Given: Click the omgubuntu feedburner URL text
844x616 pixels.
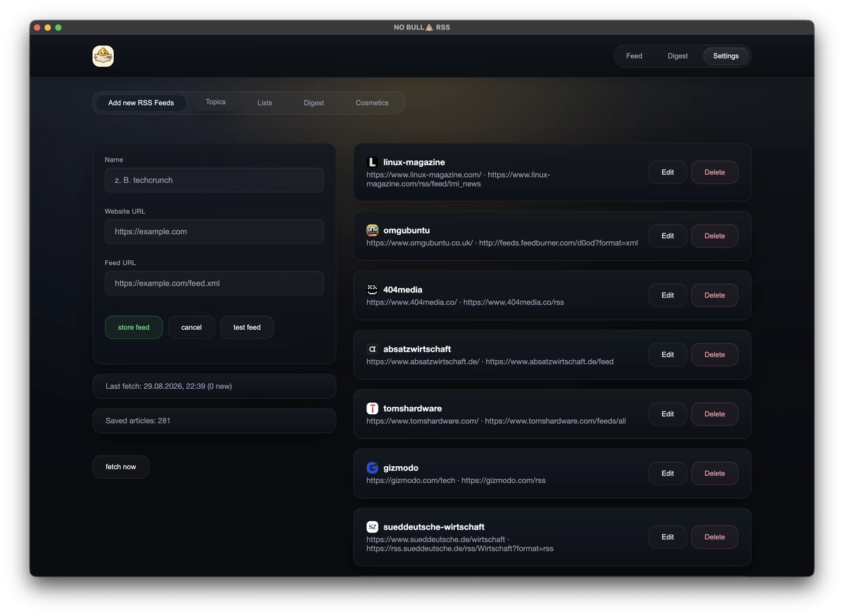Looking at the screenshot, I should click(x=558, y=243).
